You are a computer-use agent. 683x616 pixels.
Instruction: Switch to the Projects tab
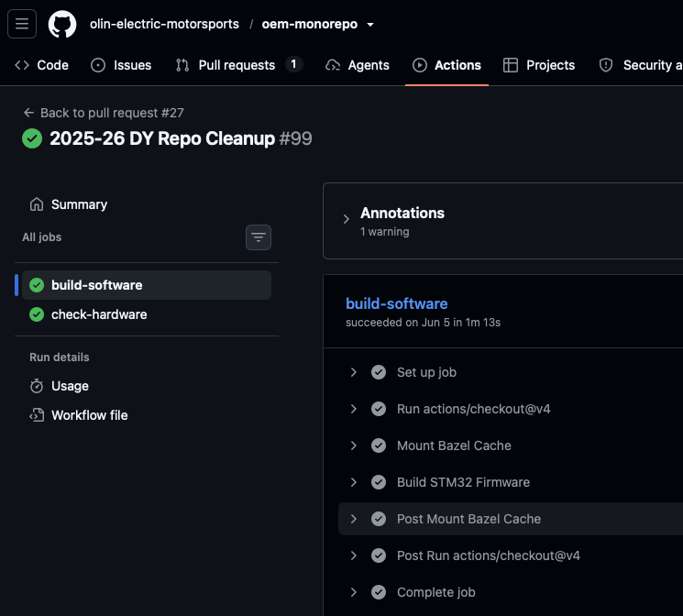539,65
